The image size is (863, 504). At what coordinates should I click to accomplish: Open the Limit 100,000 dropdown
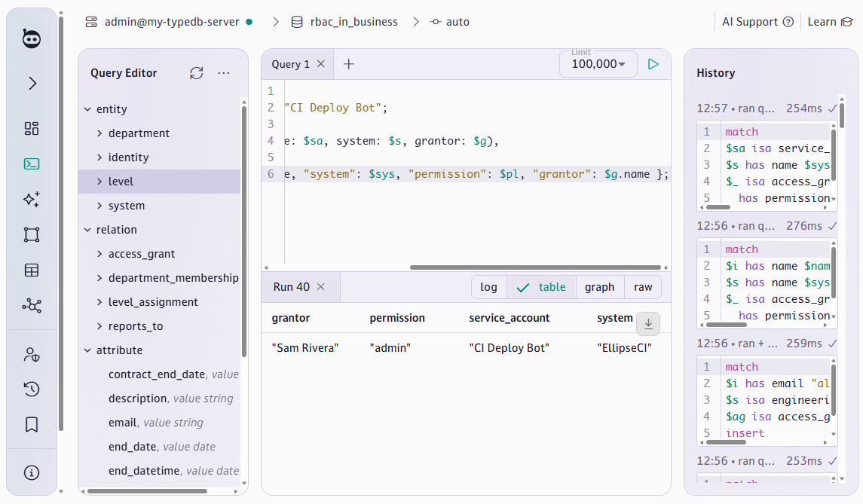(598, 64)
